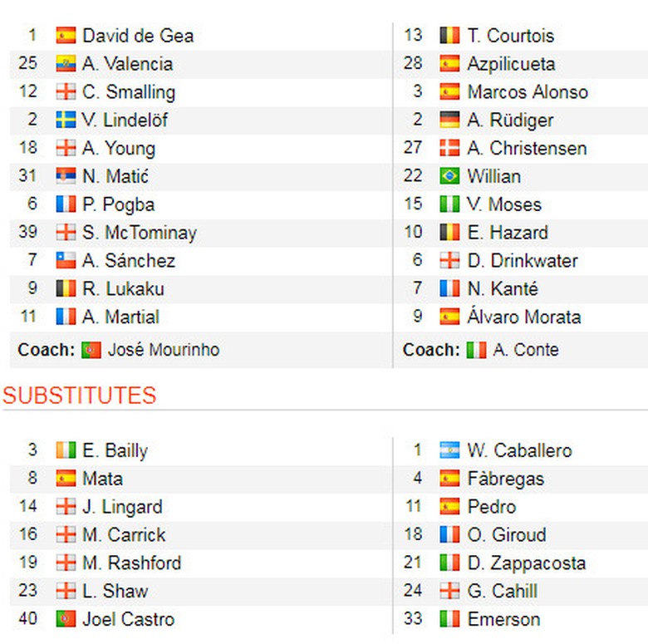This screenshot has width=648, height=644.
Task: Click the Sweden flag beside V. Lindelöf
Action: (66, 120)
